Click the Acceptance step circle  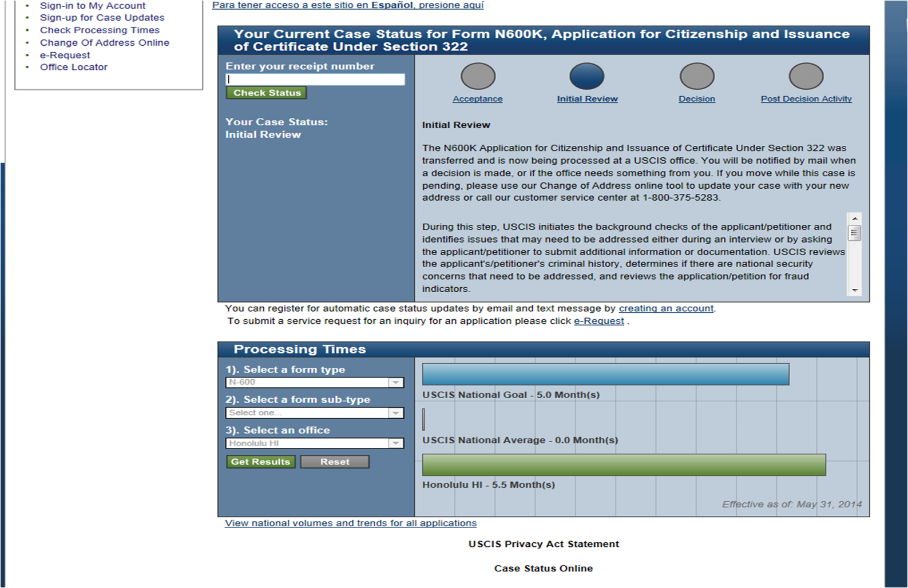point(478,76)
